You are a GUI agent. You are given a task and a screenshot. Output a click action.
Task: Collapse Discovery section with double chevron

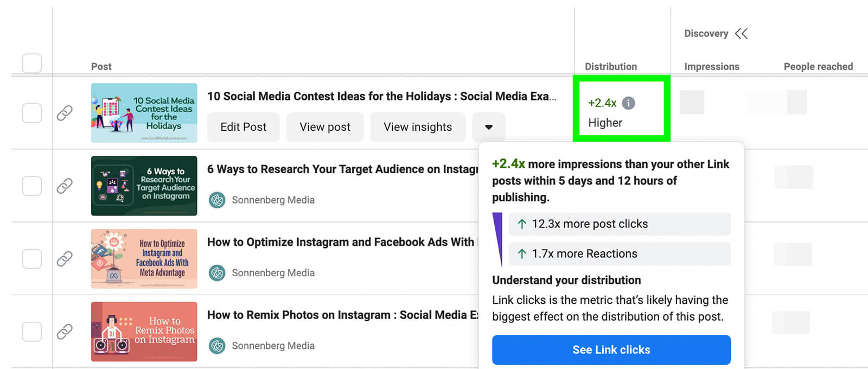(741, 34)
